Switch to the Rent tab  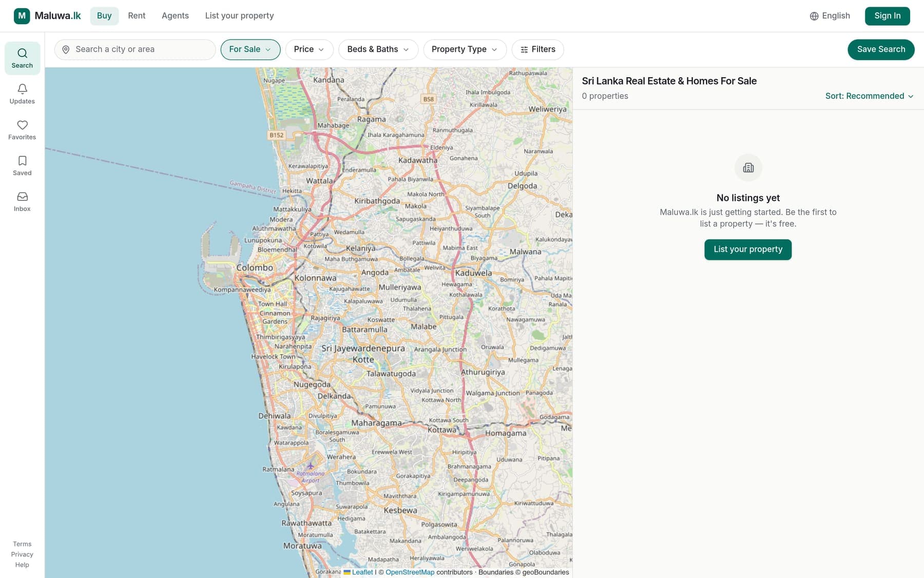(137, 16)
